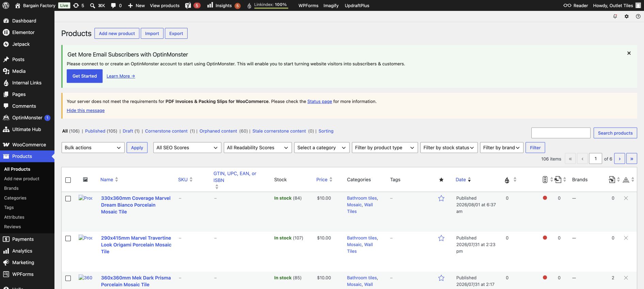The width and height of the screenshot is (644, 289).
Task: Open Jetpack from the sidebar icon
Action: tap(6, 44)
